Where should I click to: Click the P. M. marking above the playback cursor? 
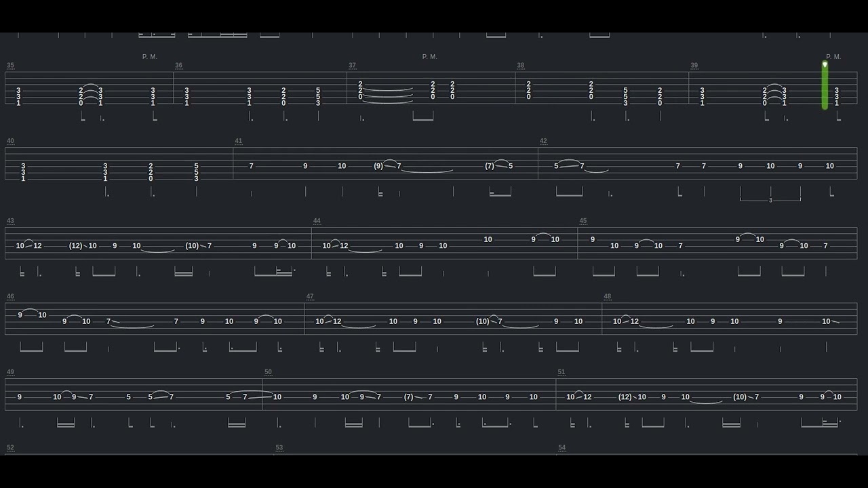point(833,57)
